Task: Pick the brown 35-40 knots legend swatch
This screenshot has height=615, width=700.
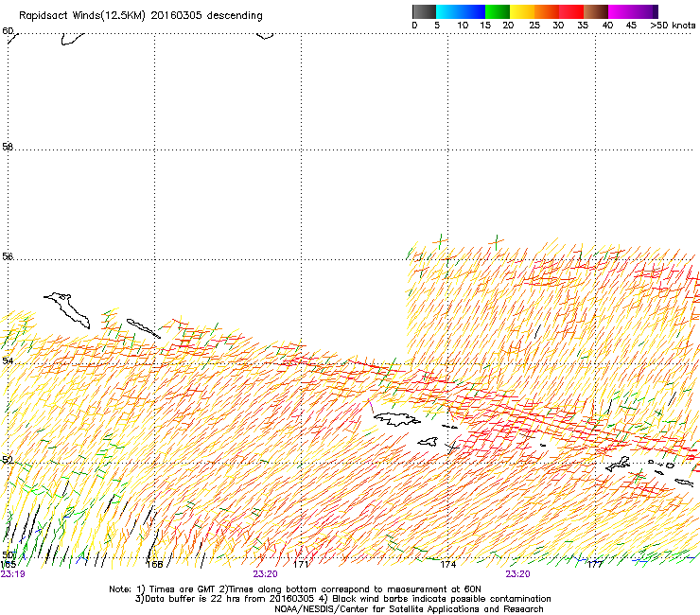Action: (596, 11)
